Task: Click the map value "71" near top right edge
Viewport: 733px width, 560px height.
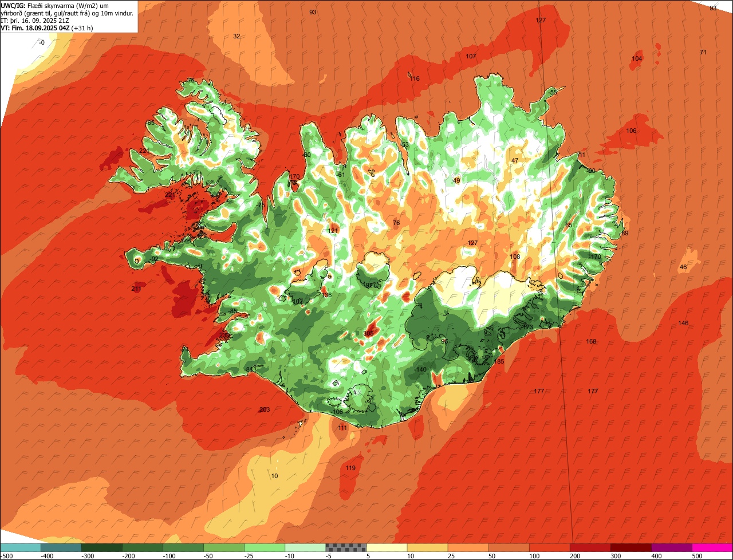Action: [x=703, y=52]
